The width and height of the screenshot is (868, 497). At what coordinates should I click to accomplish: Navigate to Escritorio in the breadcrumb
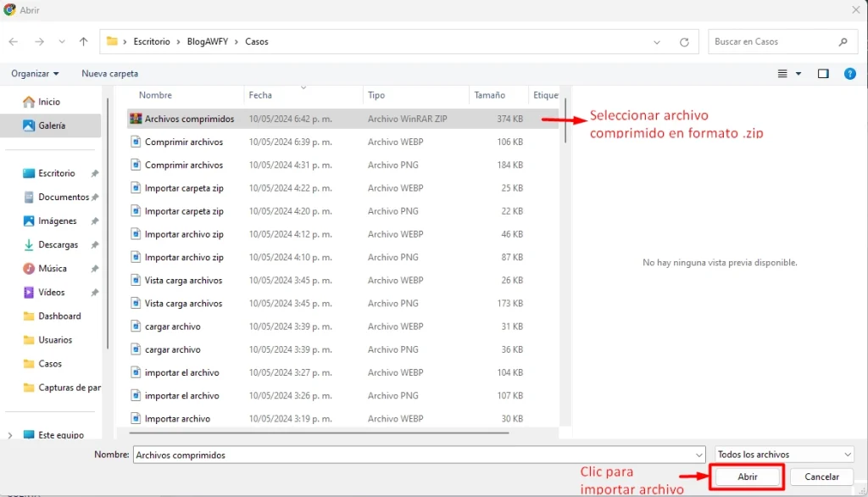click(152, 42)
